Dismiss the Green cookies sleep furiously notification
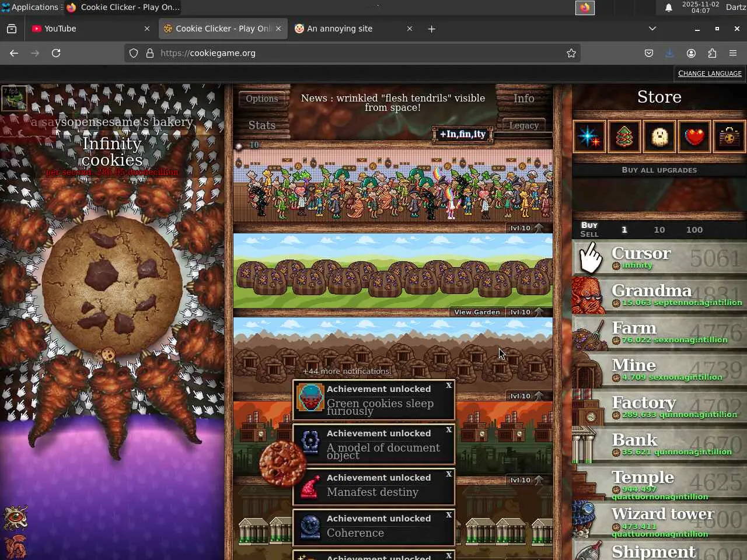The image size is (747, 560). pyautogui.click(x=449, y=386)
